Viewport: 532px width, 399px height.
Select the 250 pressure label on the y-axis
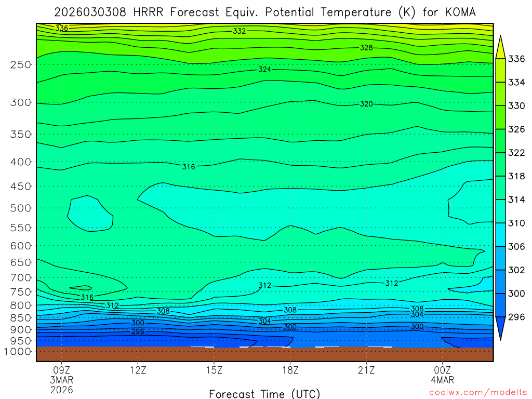point(21,64)
